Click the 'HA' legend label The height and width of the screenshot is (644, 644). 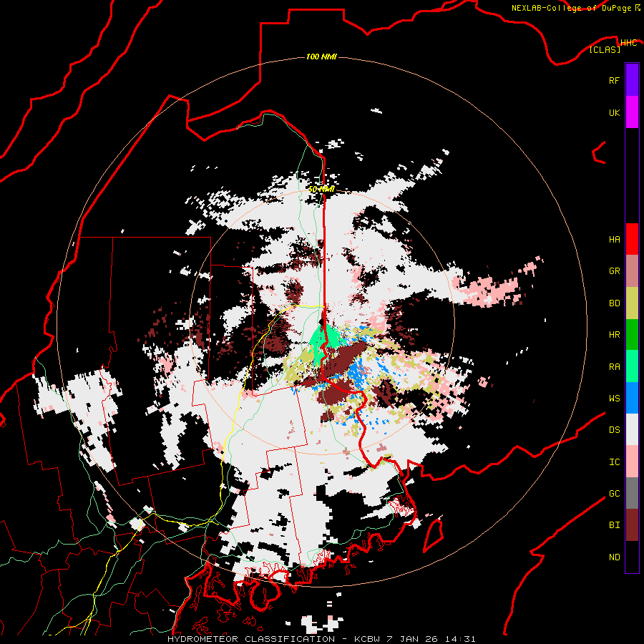click(614, 240)
